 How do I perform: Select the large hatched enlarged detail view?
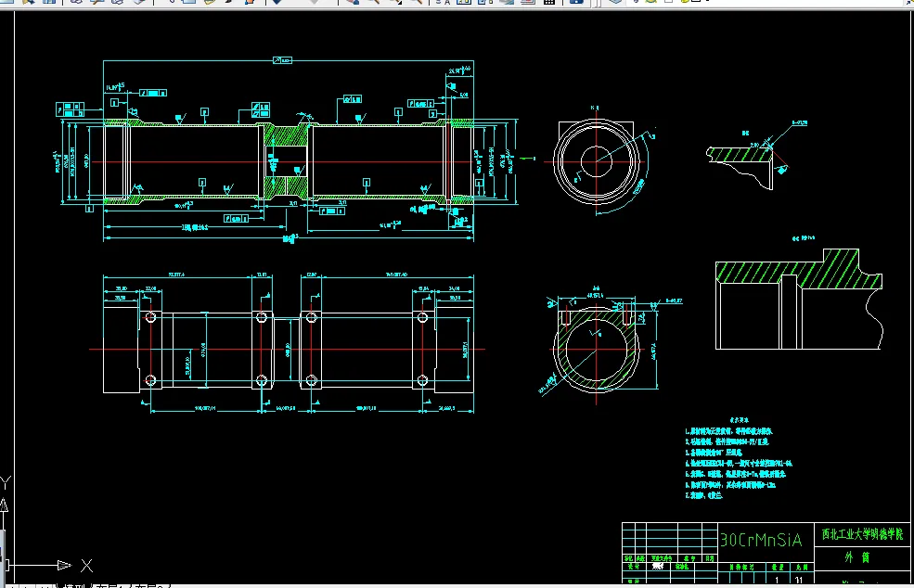click(799, 300)
